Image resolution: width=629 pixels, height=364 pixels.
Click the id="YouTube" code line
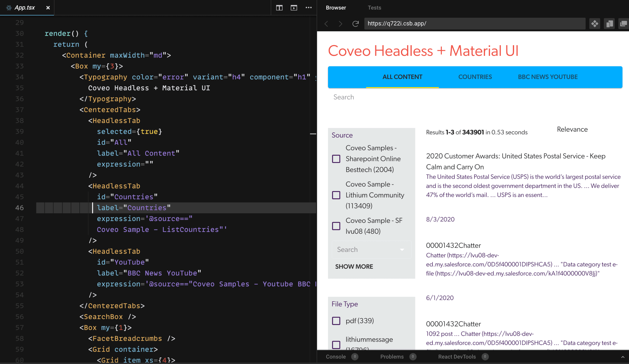click(123, 262)
